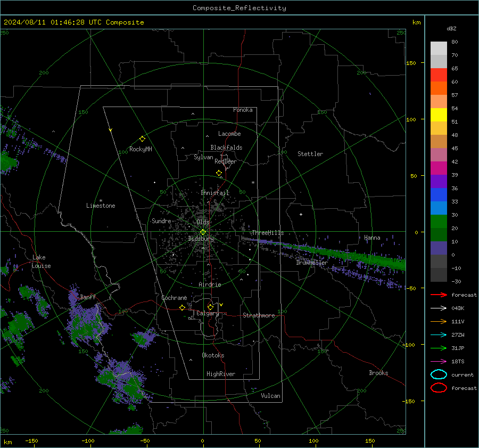Viewport: 479px width, 448px height.
Task: Click the -100 tick on right axis
Action: tap(408, 345)
